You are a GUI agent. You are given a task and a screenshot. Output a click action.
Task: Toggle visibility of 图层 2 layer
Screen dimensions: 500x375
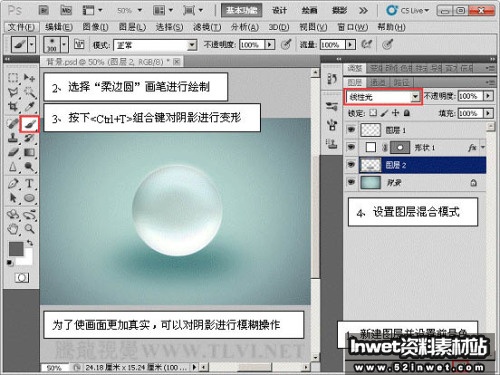coord(351,165)
